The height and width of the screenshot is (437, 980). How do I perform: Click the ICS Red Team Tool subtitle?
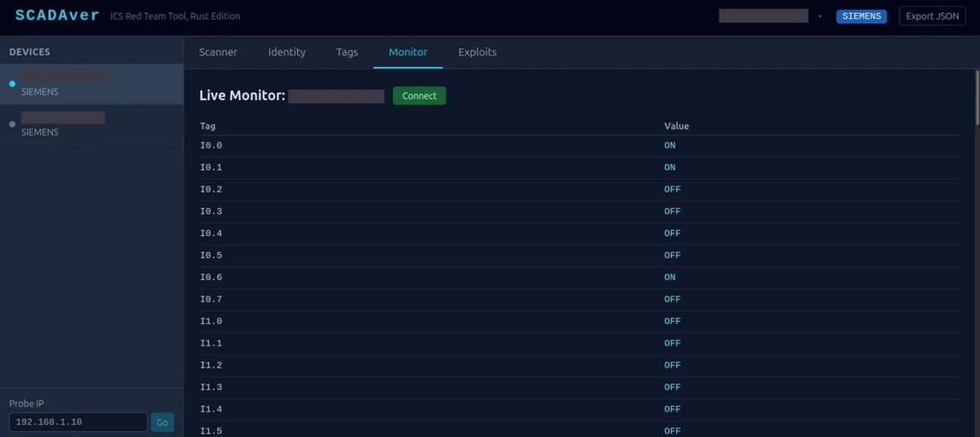[176, 16]
